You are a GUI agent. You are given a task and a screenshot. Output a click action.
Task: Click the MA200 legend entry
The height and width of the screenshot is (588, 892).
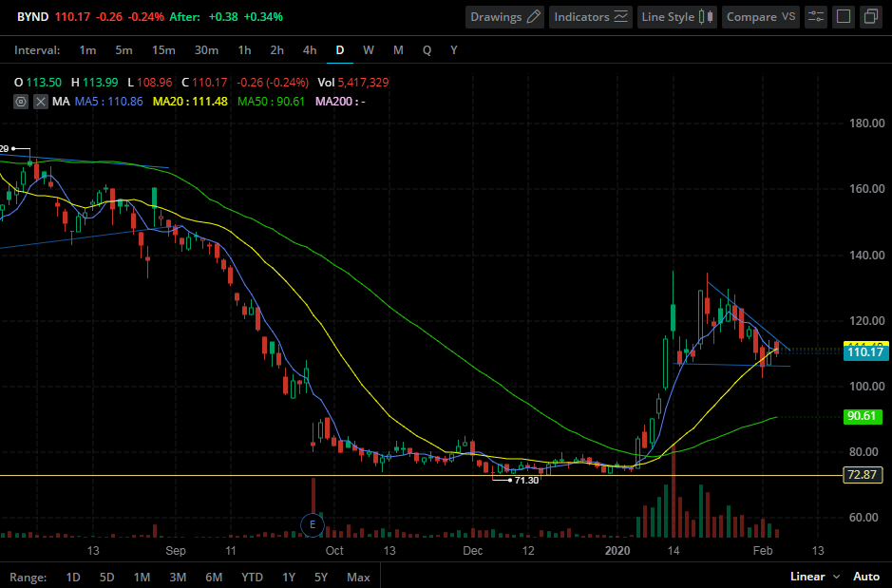tap(340, 102)
